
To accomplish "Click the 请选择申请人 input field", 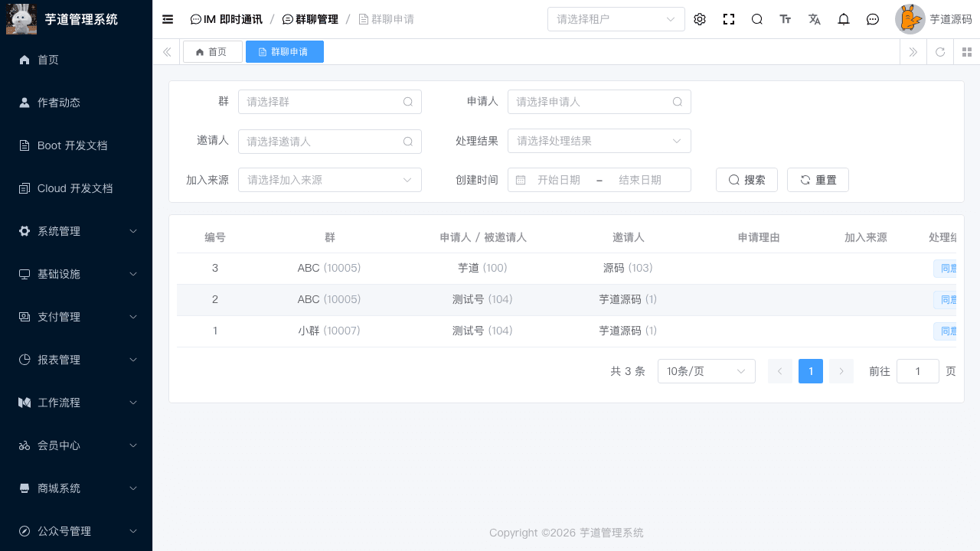I will point(599,102).
